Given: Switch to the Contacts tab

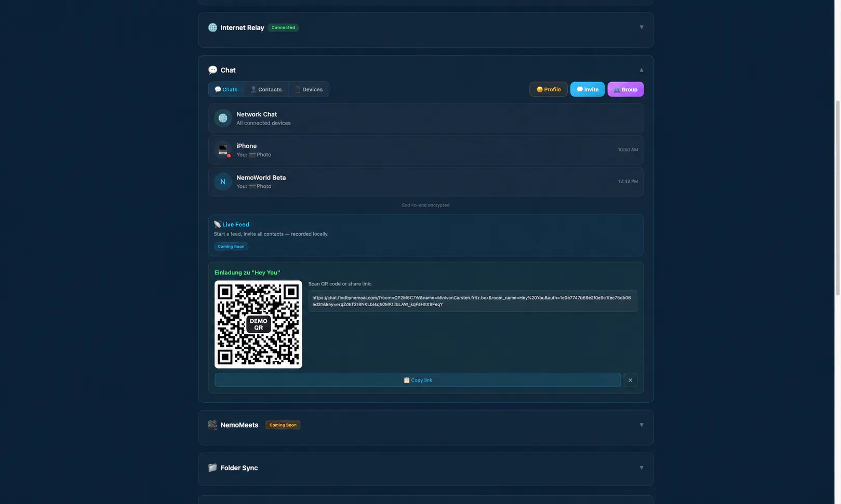Looking at the screenshot, I should pyautogui.click(x=266, y=89).
